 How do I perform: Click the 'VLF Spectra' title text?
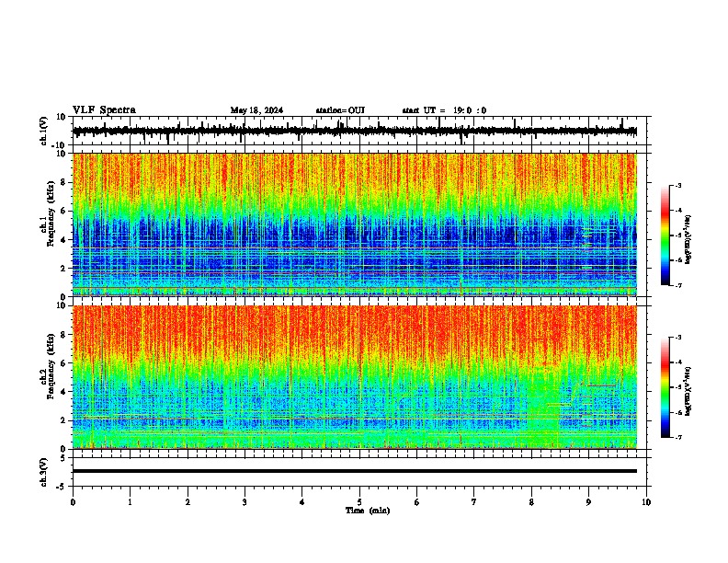pyautogui.click(x=104, y=110)
